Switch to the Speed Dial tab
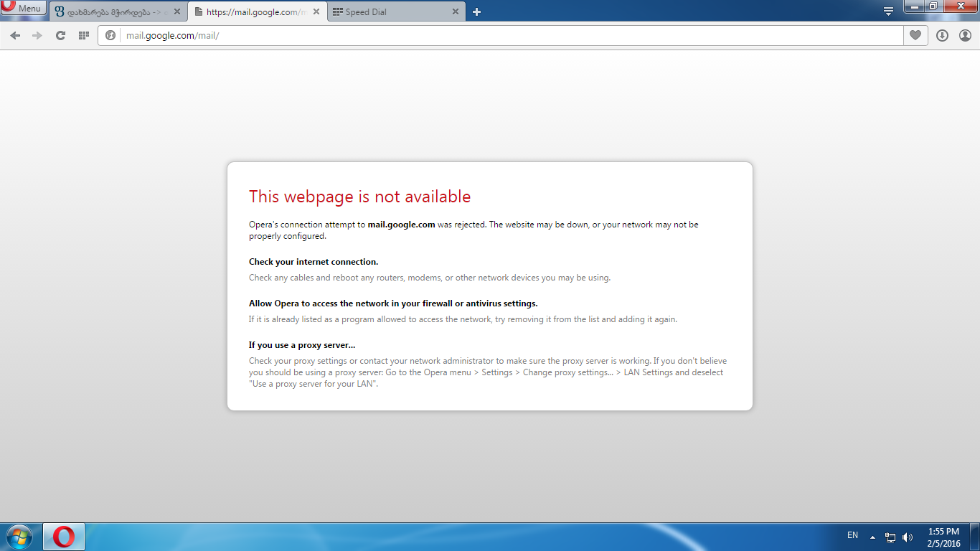The width and height of the screenshot is (980, 551). coord(395,11)
